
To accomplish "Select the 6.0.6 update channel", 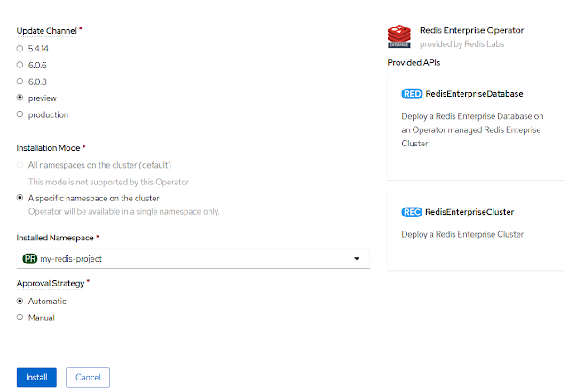I will (x=20, y=65).
